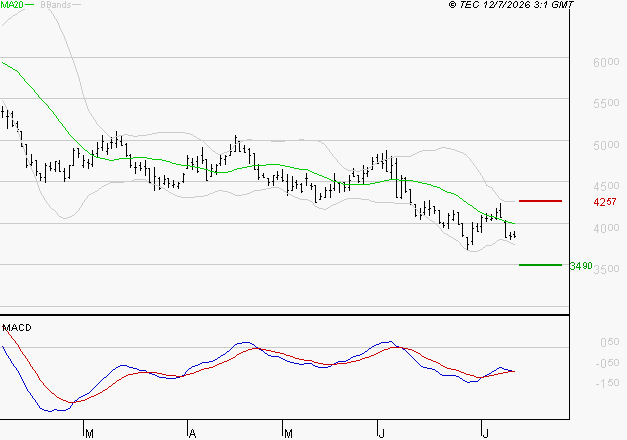Click the A month marker on timeline

click(192, 434)
